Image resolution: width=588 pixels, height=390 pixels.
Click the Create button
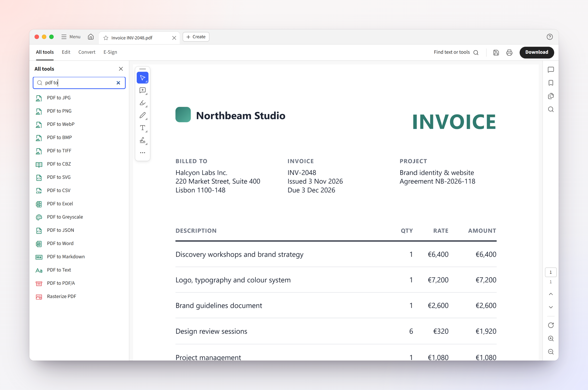(196, 37)
